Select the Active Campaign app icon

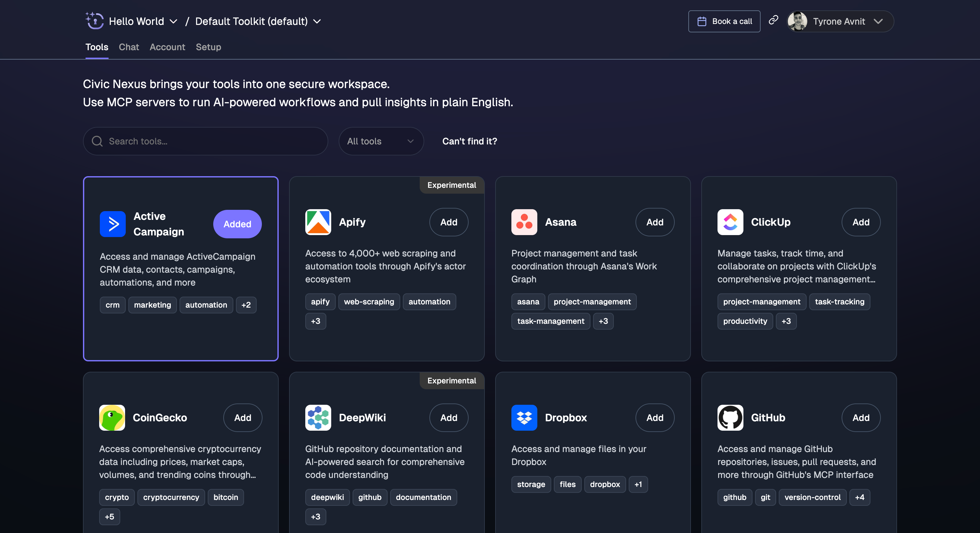pyautogui.click(x=112, y=224)
